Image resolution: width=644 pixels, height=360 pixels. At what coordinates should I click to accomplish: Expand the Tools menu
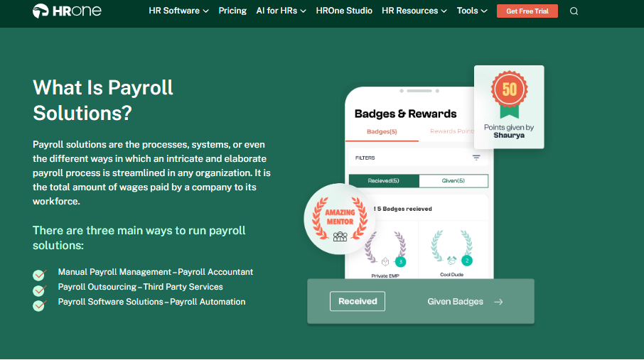point(472,11)
